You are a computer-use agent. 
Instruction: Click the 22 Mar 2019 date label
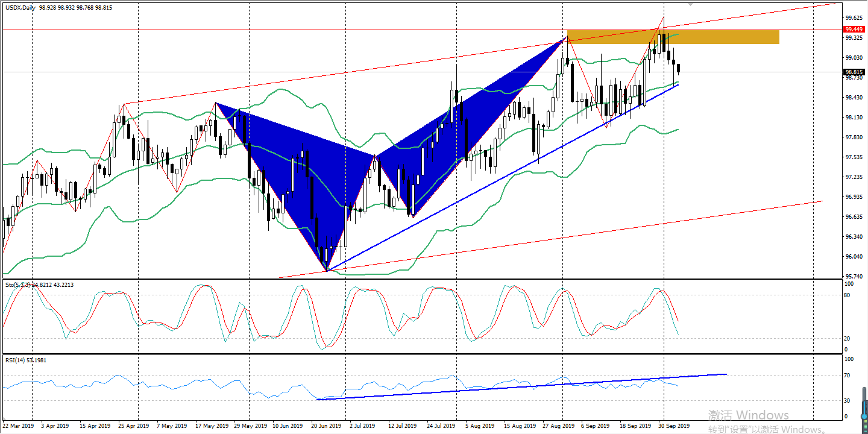[x=17, y=426]
